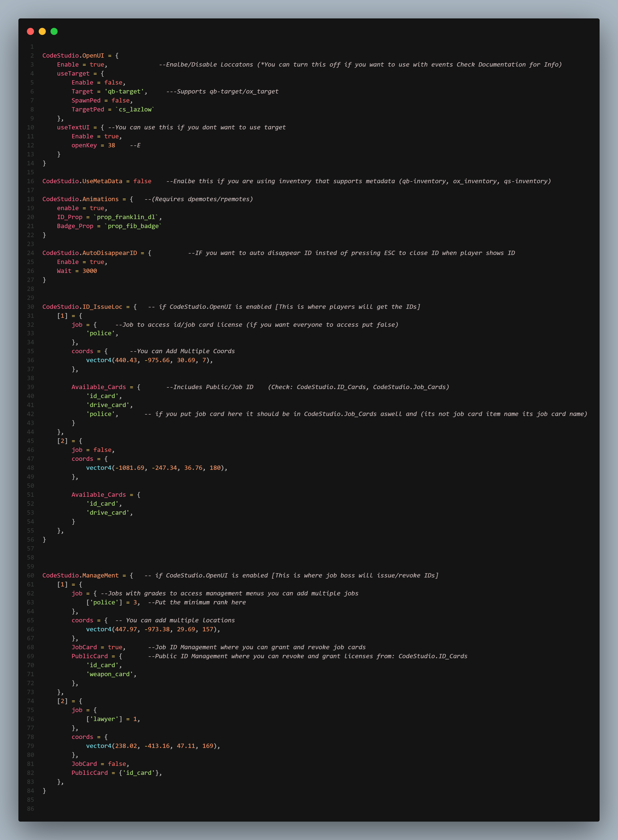
Task: Click line number 1 in the gutter
Action: tap(32, 47)
